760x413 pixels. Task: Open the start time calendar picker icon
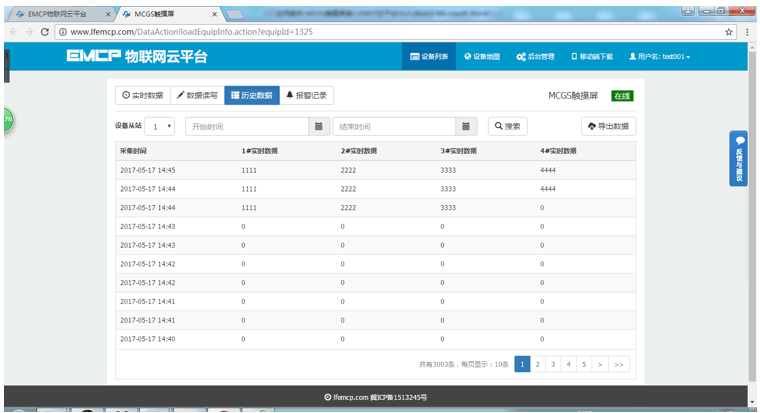tap(318, 127)
